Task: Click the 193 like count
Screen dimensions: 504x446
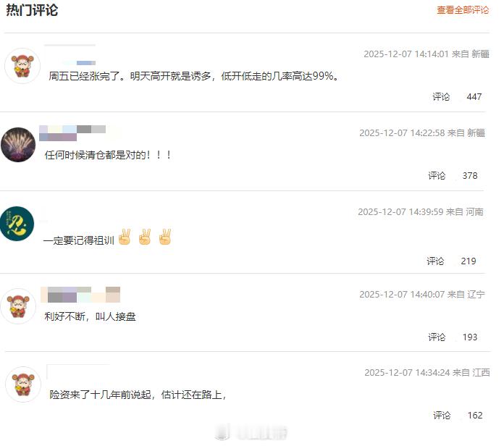Action: pyautogui.click(x=470, y=337)
